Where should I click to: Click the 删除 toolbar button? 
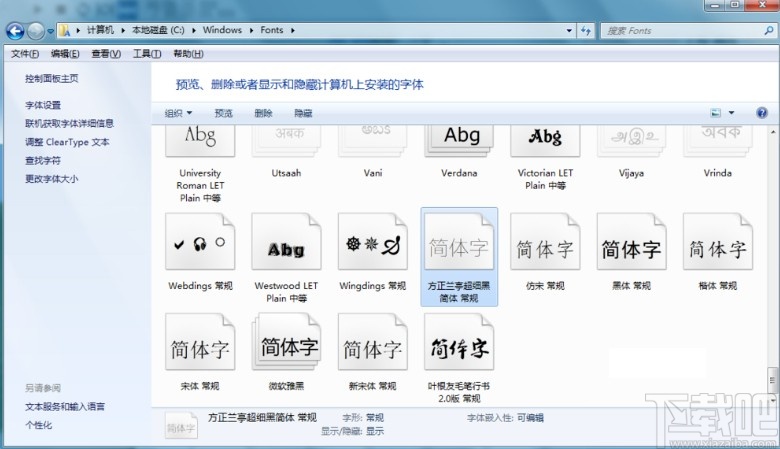263,114
